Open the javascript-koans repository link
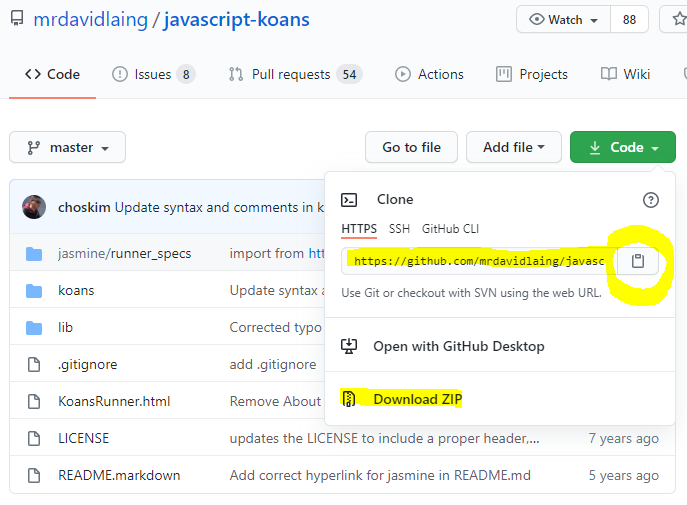The width and height of the screenshot is (687, 505). (x=237, y=20)
